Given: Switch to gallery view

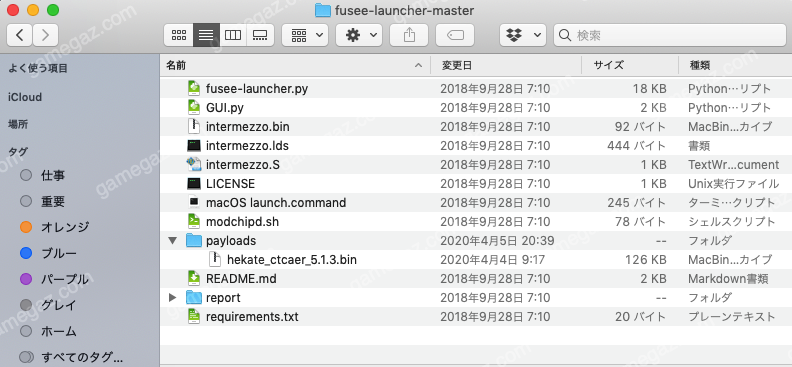Looking at the screenshot, I should (x=260, y=35).
